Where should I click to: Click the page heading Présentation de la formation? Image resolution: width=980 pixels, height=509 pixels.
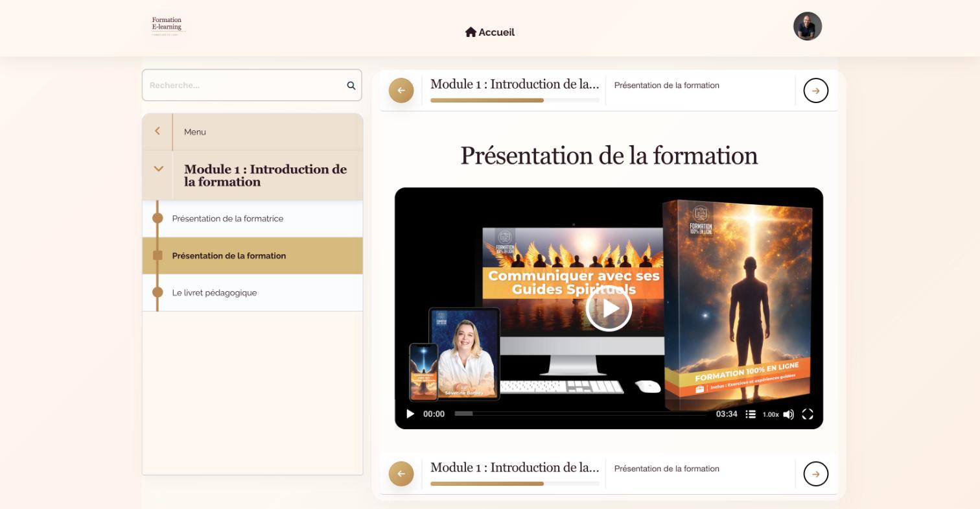click(x=609, y=156)
